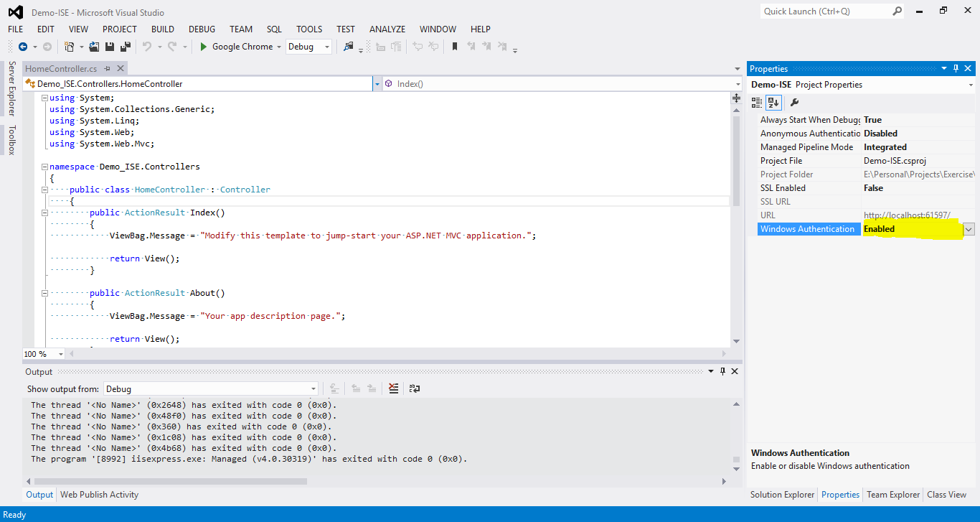Click the Quick Launch search magnifier icon
This screenshot has height=522, width=980.
tap(897, 11)
